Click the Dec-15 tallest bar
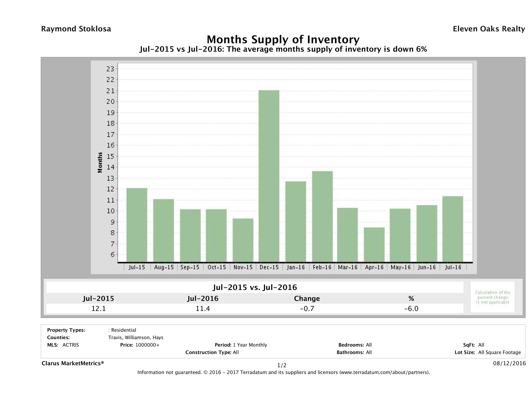This screenshot has height=404, width=532. click(269, 176)
